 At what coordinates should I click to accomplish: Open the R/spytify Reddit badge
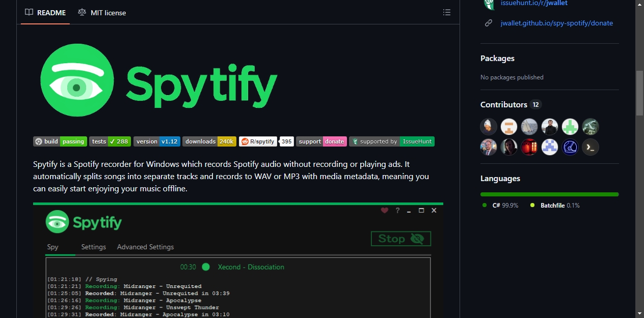pos(258,141)
